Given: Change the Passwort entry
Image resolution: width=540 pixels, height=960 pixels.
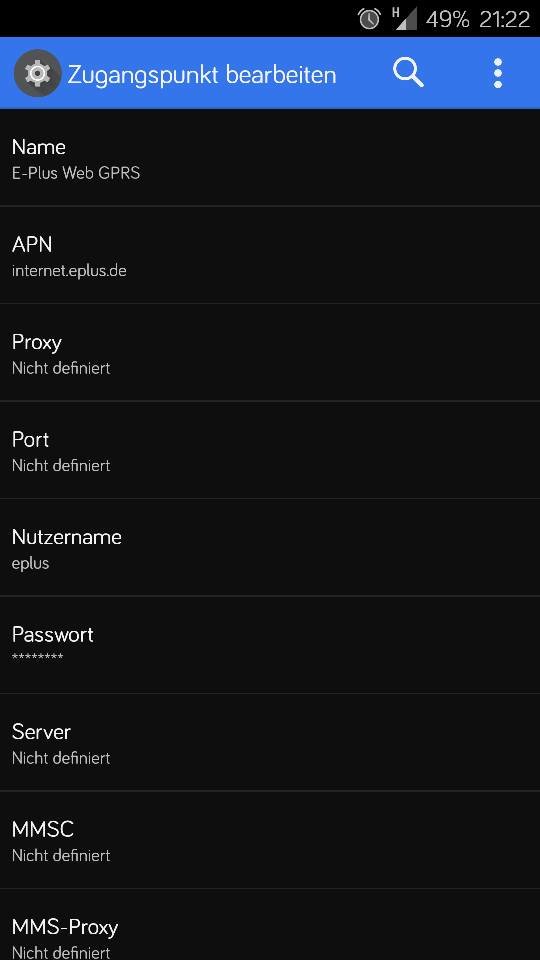Looking at the screenshot, I should pos(270,645).
